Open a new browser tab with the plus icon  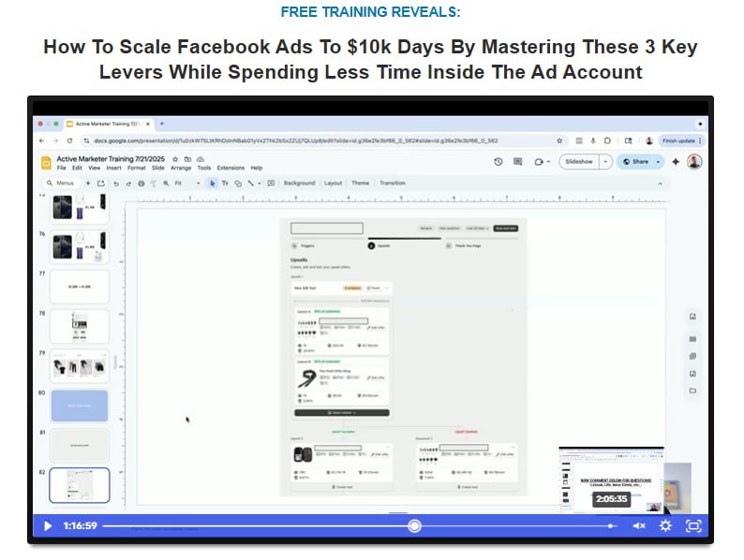tap(162, 124)
